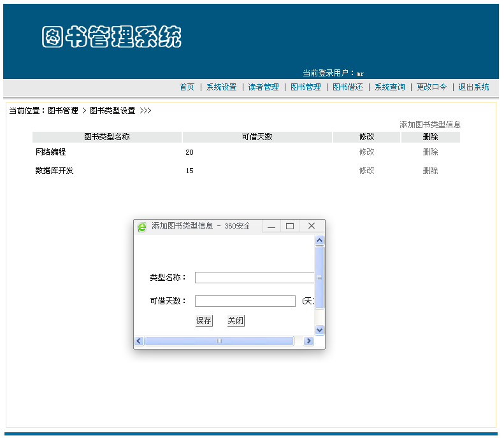The image size is (504, 438).
Task: Click the popup horizontal scrollbar thumb
Action: (x=219, y=341)
